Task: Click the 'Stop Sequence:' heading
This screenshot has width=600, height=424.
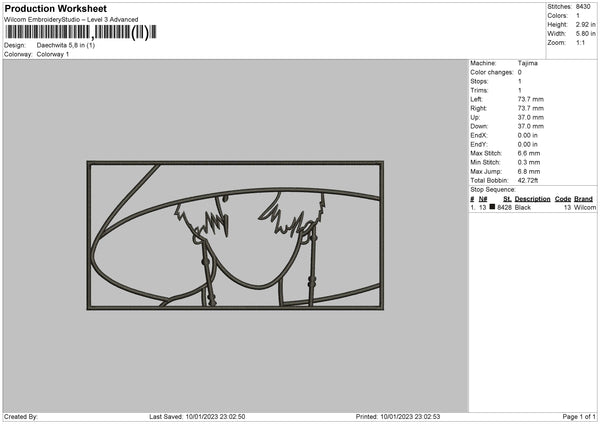Action: coord(493,190)
